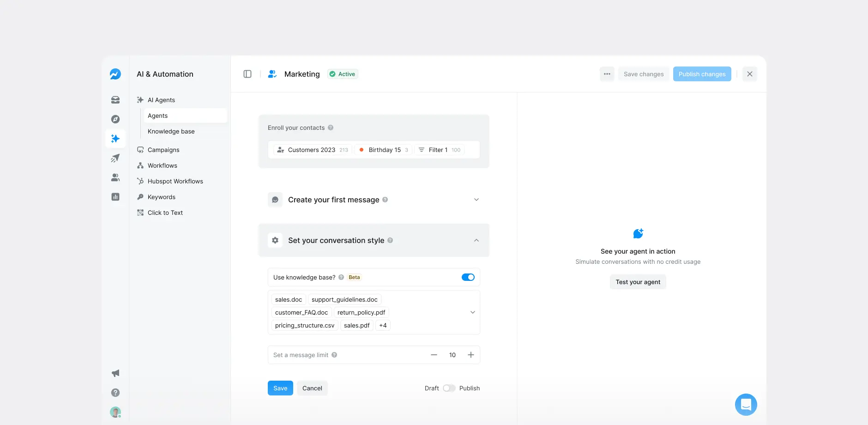Click the Cancel button
The image size is (868, 425).
[x=312, y=388]
